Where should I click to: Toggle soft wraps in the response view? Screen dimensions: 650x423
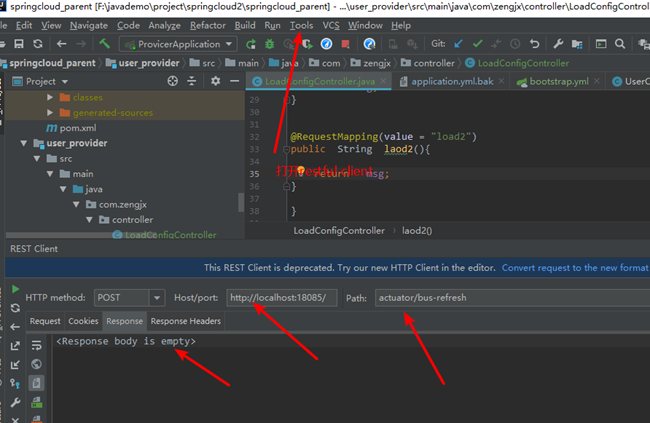click(36, 345)
